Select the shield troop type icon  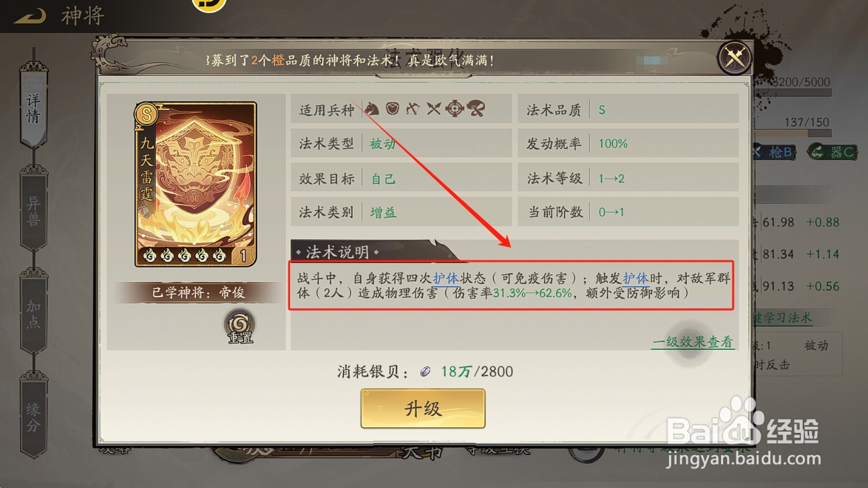[393, 108]
